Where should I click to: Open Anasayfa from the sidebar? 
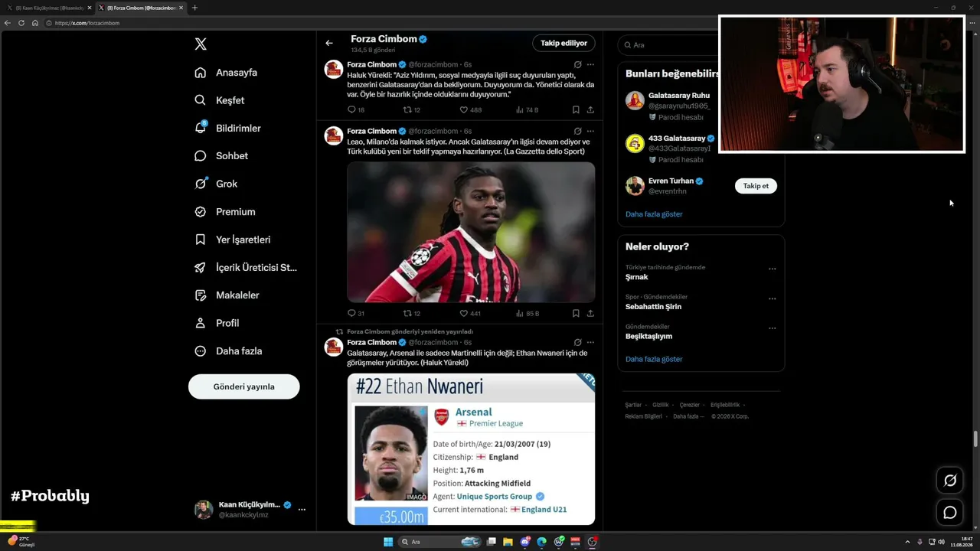coord(226,73)
